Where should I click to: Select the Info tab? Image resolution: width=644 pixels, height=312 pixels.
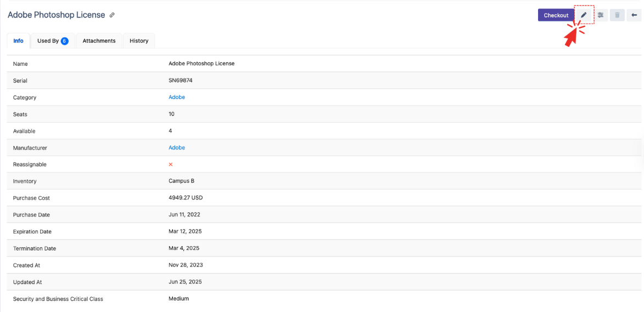coord(18,41)
